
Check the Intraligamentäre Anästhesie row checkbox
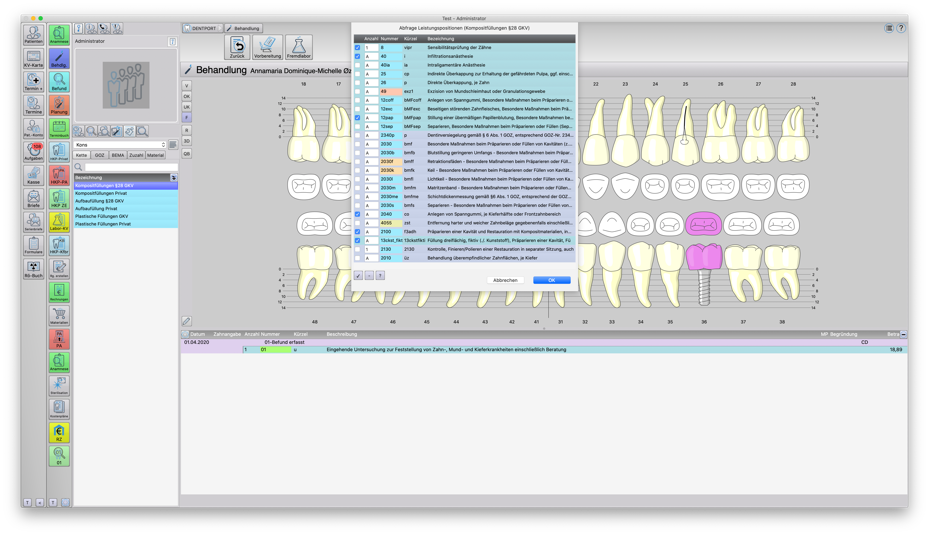click(x=357, y=65)
